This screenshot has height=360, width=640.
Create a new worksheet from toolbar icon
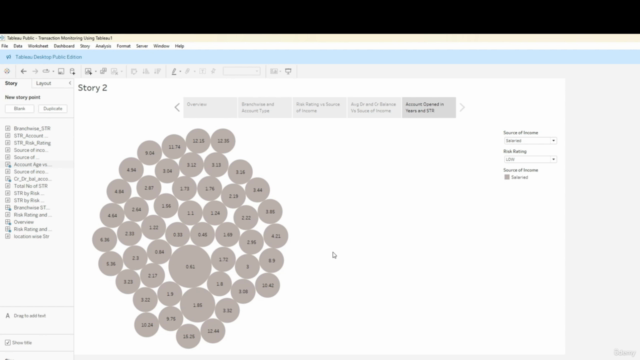pos(88,71)
